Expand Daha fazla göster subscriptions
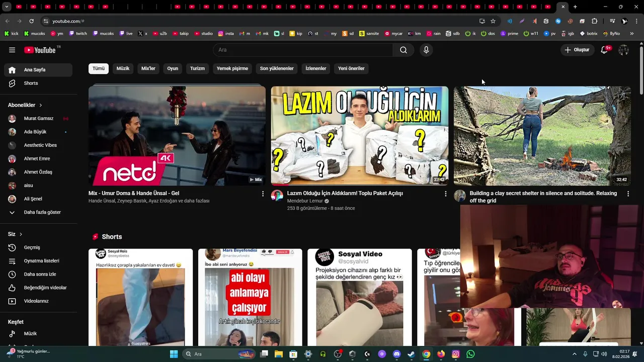Image resolution: width=644 pixels, height=362 pixels. click(38, 212)
